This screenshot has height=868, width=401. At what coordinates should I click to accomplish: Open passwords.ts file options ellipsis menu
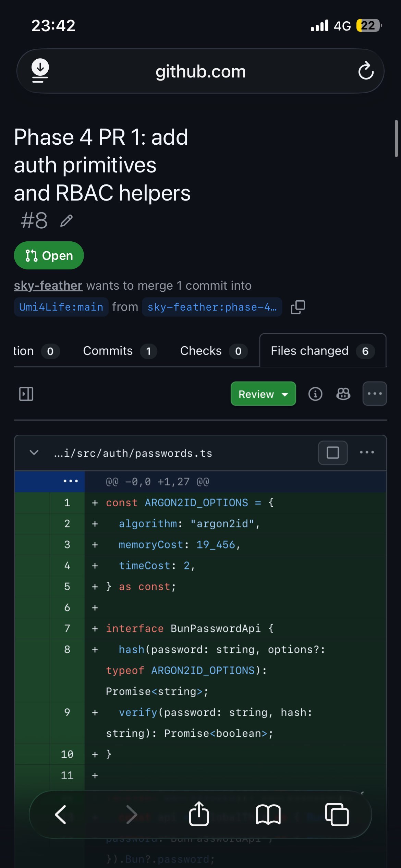(x=367, y=453)
